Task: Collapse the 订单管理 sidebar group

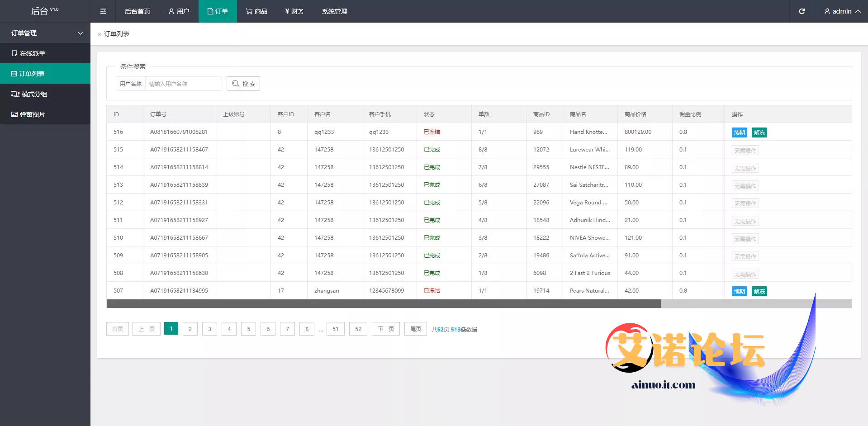Action: tap(45, 33)
